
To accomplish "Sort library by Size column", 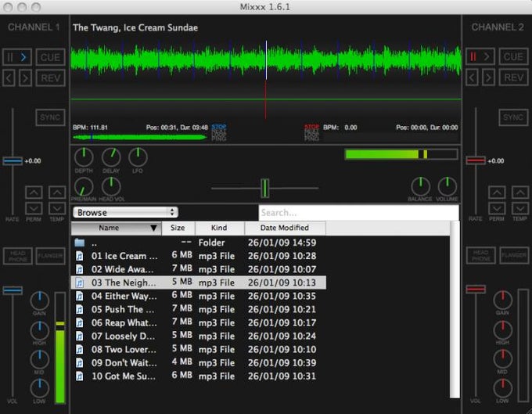I will [x=178, y=228].
